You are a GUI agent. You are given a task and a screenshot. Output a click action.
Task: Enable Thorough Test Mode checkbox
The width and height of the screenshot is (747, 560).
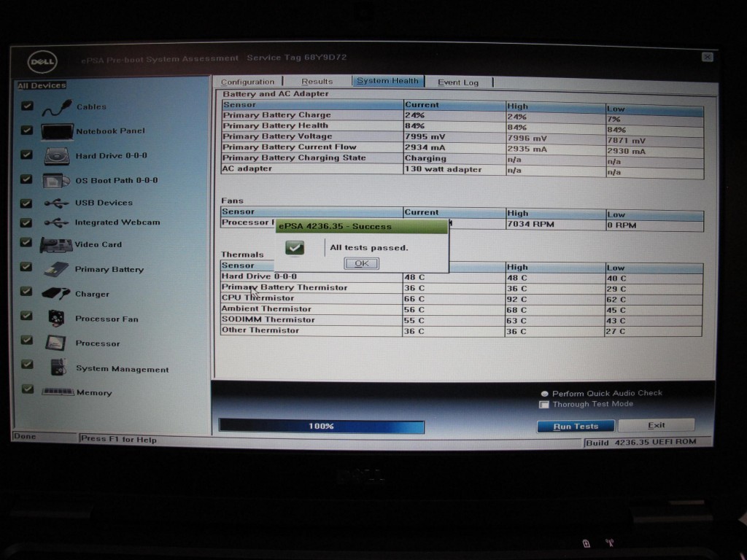tap(543, 404)
